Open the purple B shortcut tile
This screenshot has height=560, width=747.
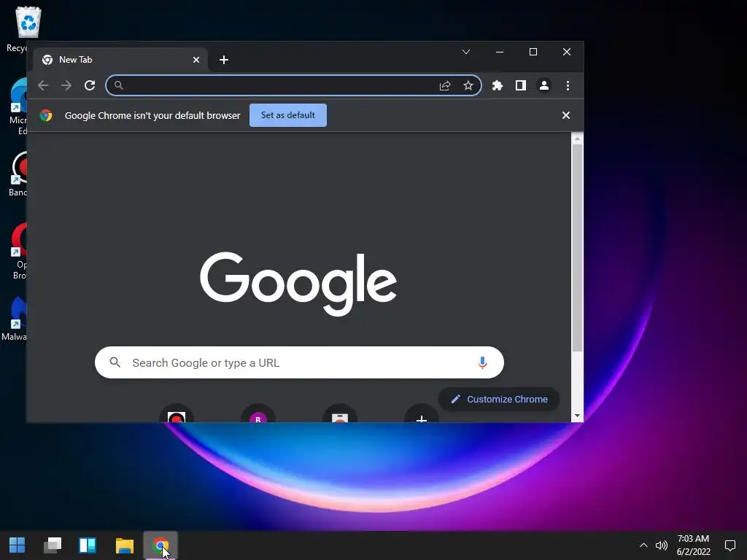(x=258, y=414)
